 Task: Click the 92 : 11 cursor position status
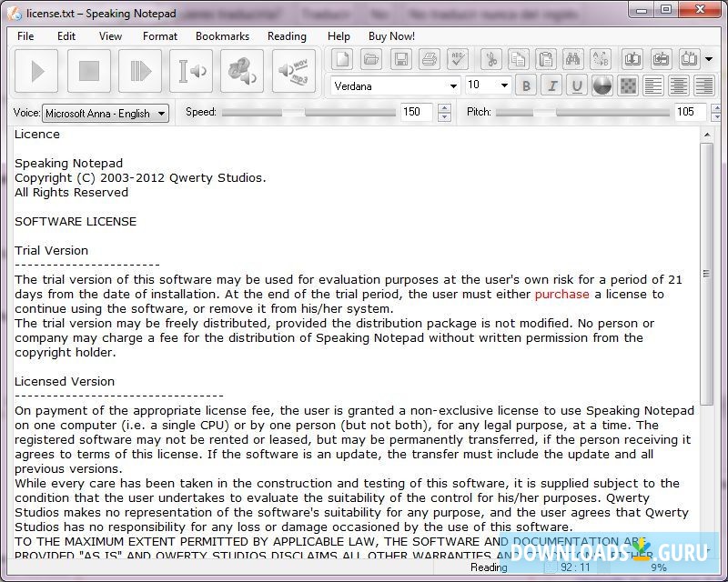pyautogui.click(x=575, y=567)
